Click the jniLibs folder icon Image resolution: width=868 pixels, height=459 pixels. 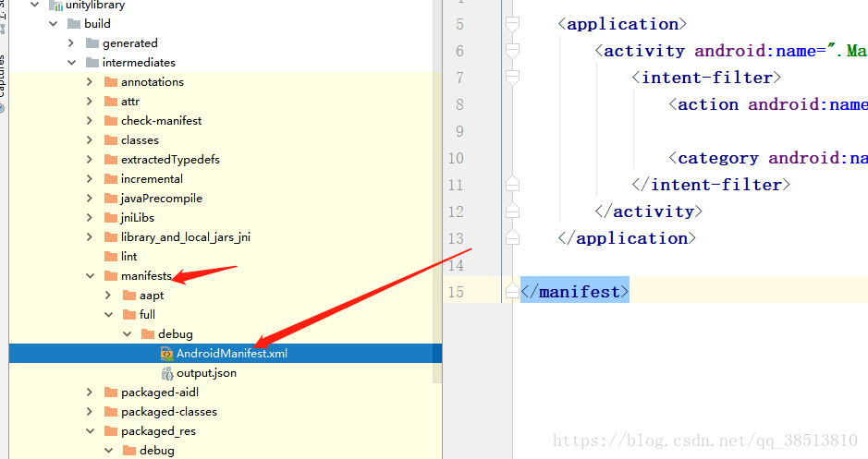click(111, 217)
